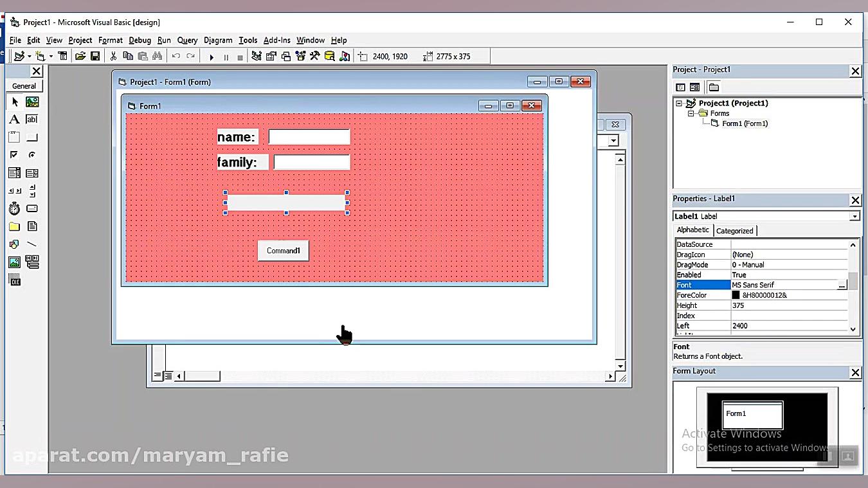
Task: Select the Height property row
Action: click(762, 305)
